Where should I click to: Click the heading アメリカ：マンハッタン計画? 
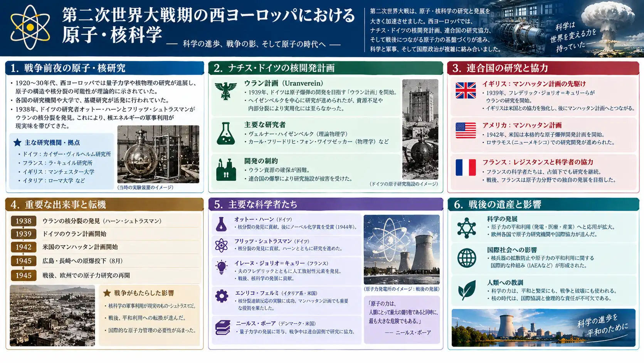tap(522, 125)
